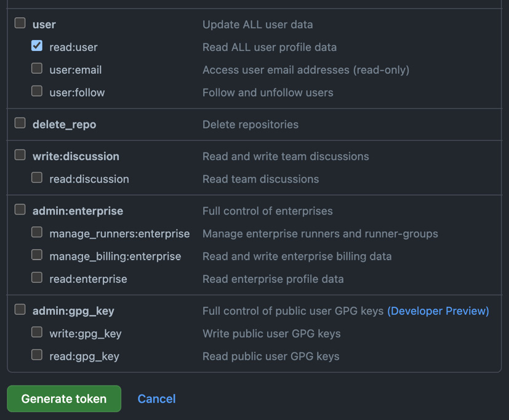Enable the user:follow scope
The height and width of the screenshot is (420, 509).
coord(36,91)
